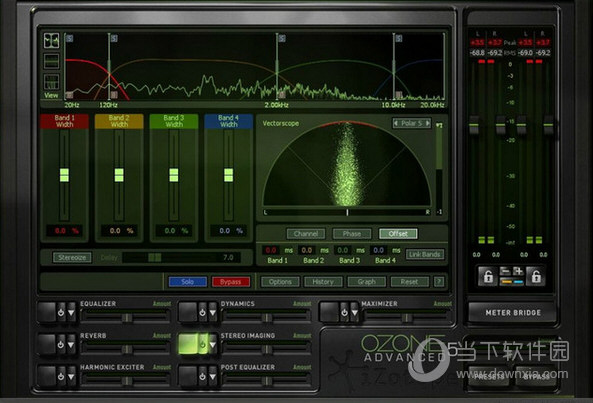
Task: Select previous vectorscope mode with left arrow
Action: (x=396, y=123)
